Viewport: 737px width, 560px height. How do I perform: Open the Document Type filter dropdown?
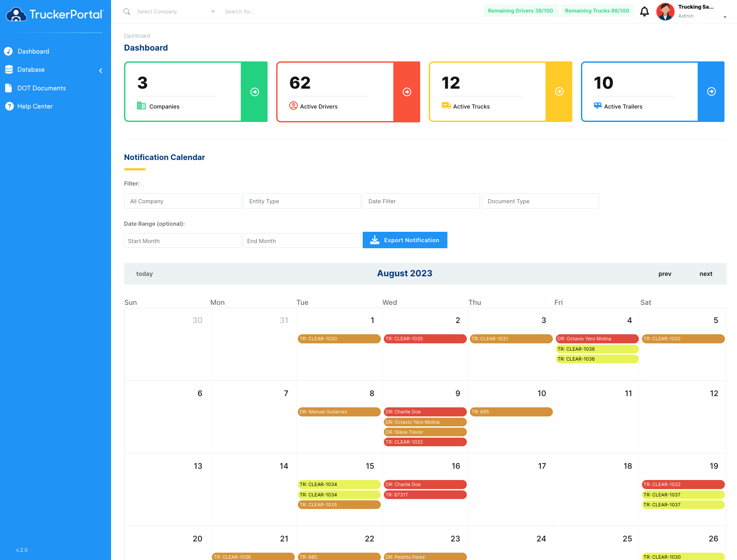(x=540, y=201)
